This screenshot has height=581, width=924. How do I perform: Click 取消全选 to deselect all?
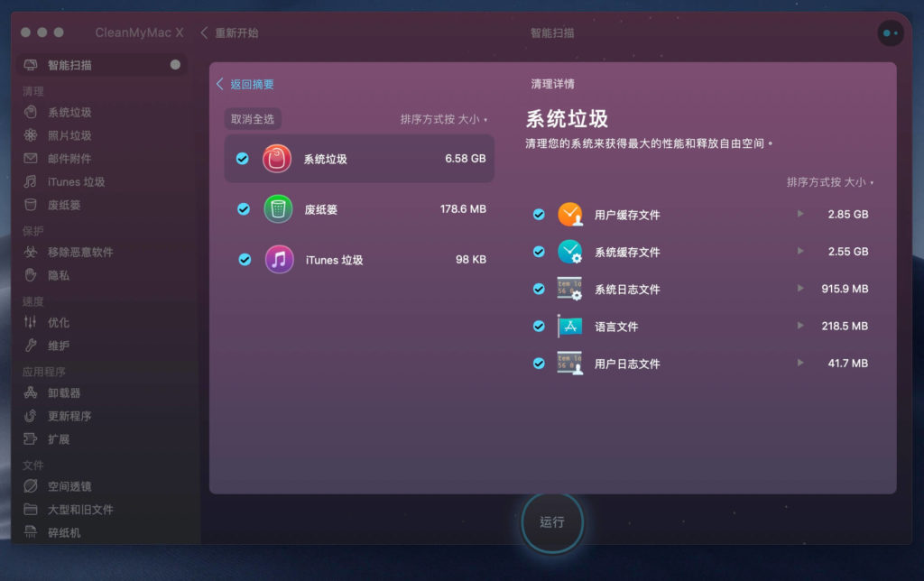[253, 119]
